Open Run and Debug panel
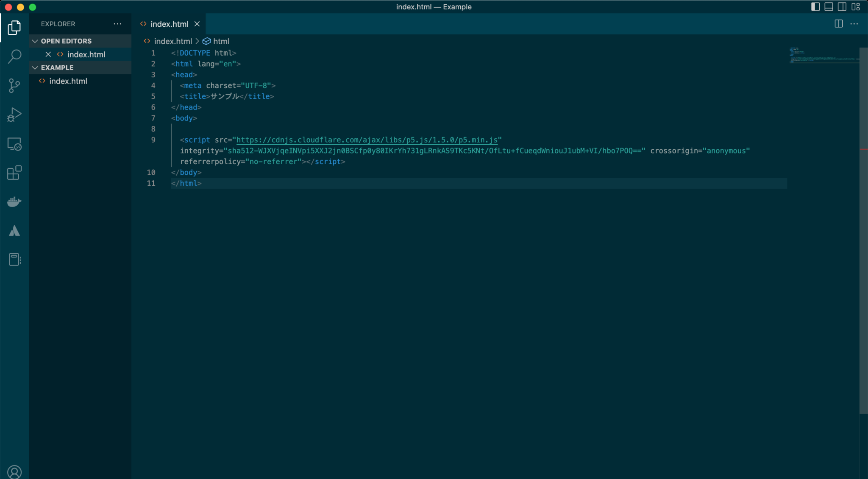 click(x=14, y=114)
